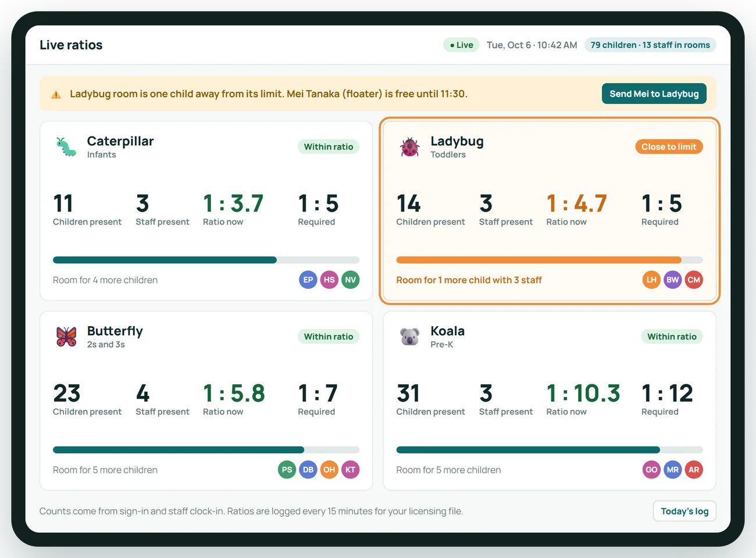Click the Butterfly room icon
This screenshot has width=756, height=558.
[x=66, y=337]
